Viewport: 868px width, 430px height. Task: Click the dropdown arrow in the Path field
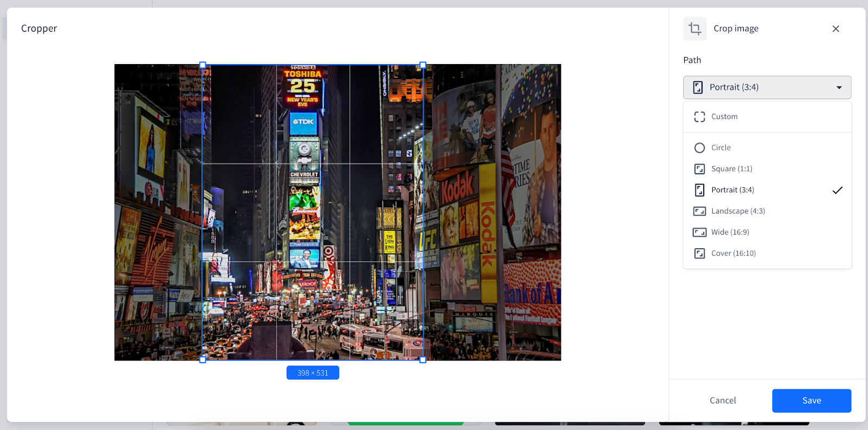839,87
